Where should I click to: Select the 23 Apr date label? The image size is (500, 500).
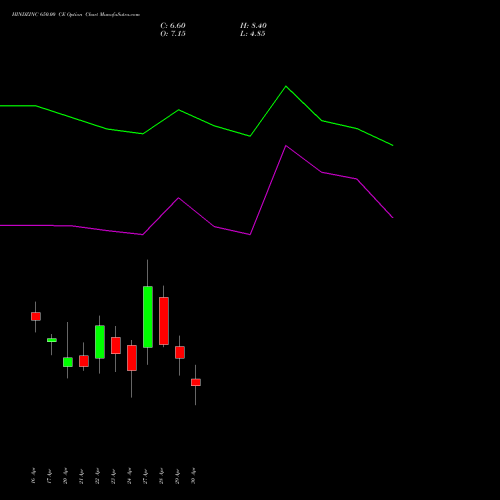tap(113, 476)
